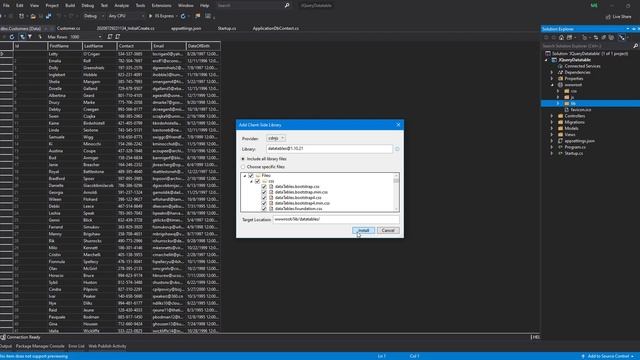The image size is (640, 360).
Task: Toggle dataTables.bootstrap4.min.css checkbox
Action: 264,203
